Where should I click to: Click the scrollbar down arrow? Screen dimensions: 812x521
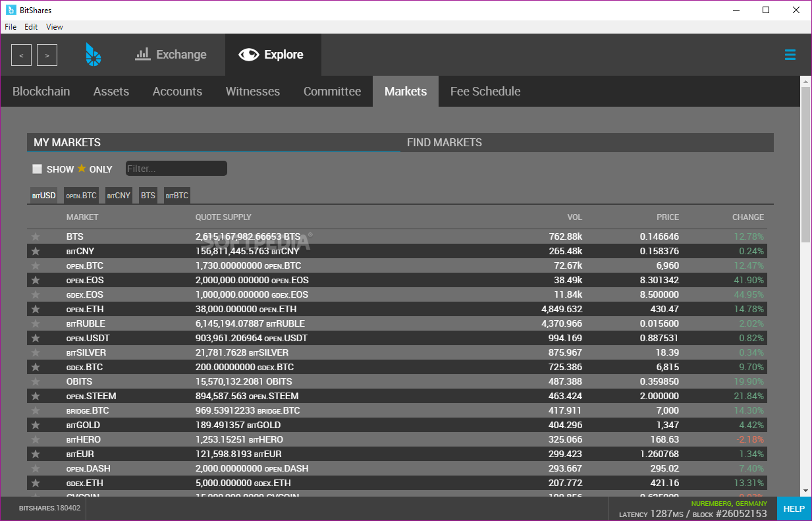pyautogui.click(x=805, y=491)
